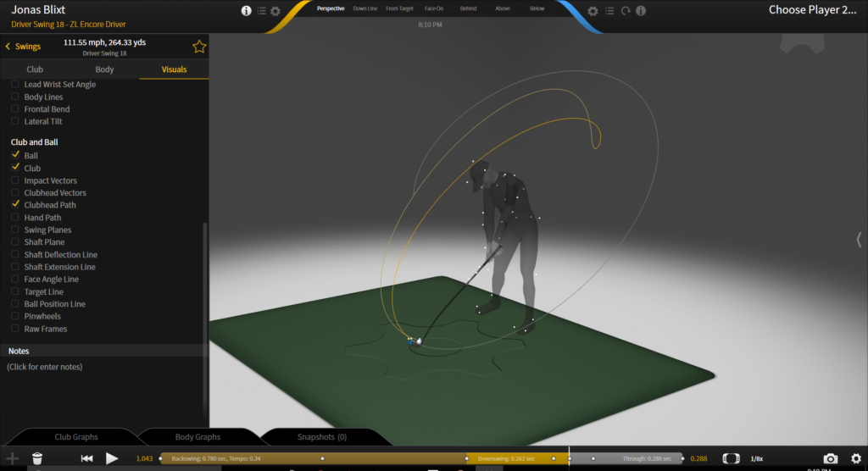This screenshot has height=471, width=868.
Task: Click the notes entry field
Action: point(45,367)
